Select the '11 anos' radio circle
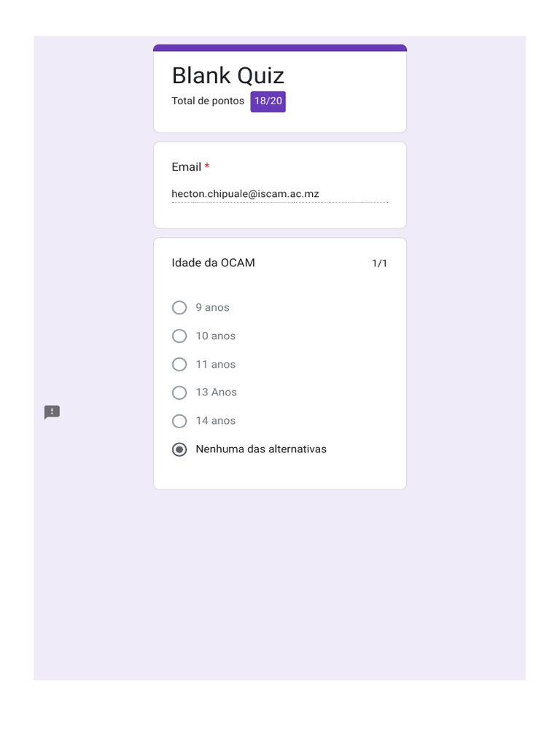 tap(179, 364)
